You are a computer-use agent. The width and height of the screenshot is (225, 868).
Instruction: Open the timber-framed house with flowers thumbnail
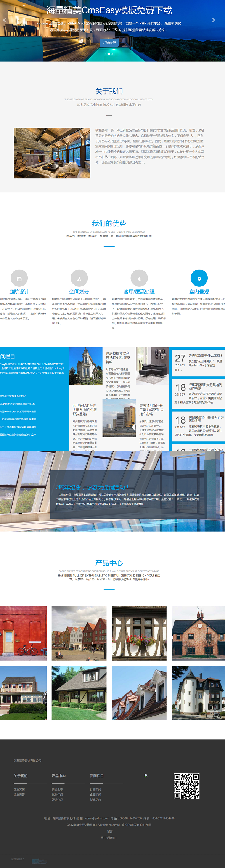tap(139, 633)
